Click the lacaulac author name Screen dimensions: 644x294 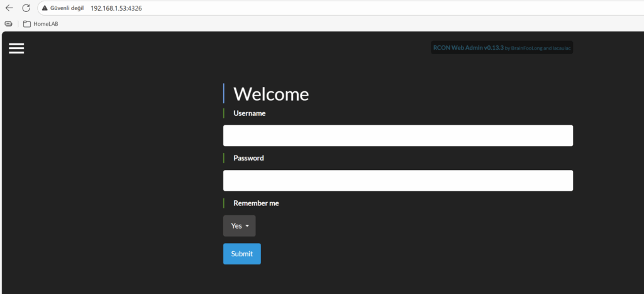561,48
